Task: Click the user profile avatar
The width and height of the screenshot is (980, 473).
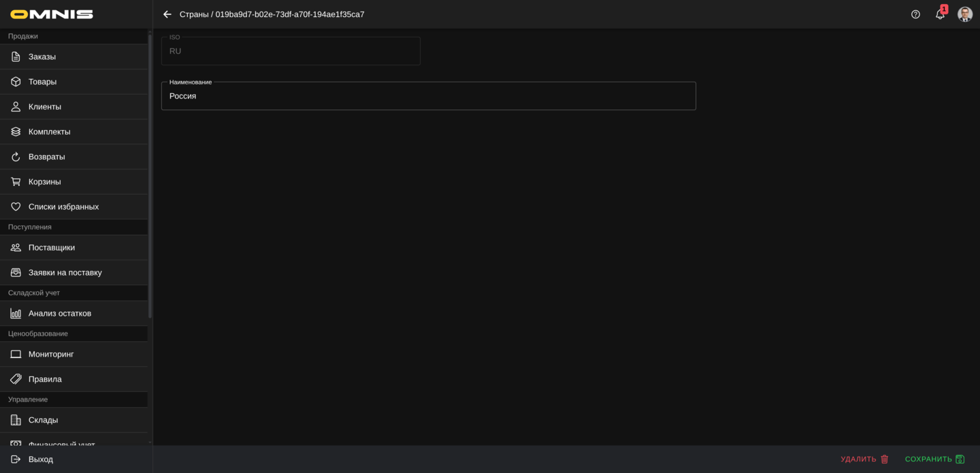Action: (964, 14)
